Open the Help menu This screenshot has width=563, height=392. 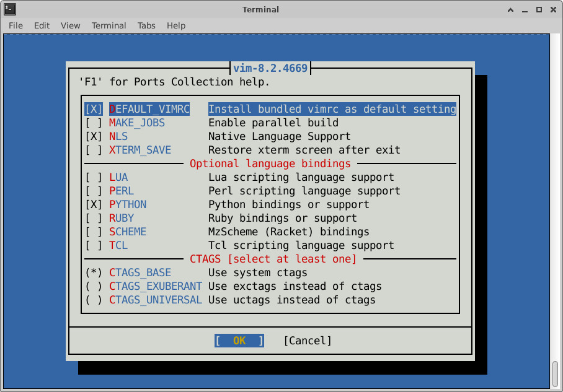tap(176, 25)
